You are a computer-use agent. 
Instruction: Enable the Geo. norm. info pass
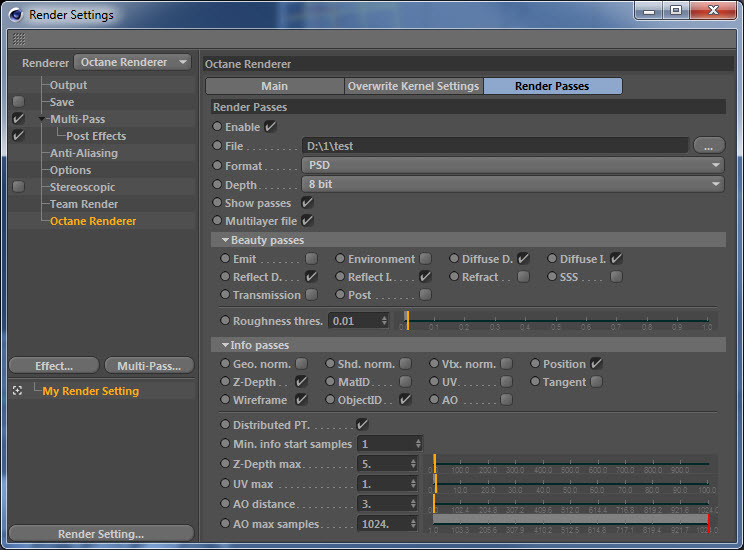click(301, 364)
